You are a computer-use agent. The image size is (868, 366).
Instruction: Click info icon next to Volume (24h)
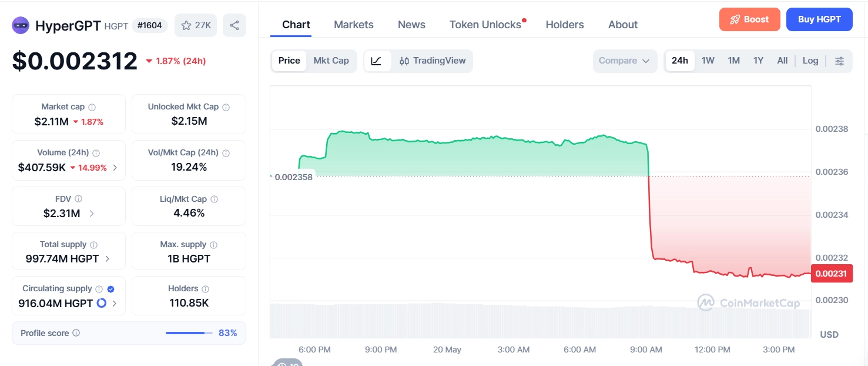click(x=96, y=153)
